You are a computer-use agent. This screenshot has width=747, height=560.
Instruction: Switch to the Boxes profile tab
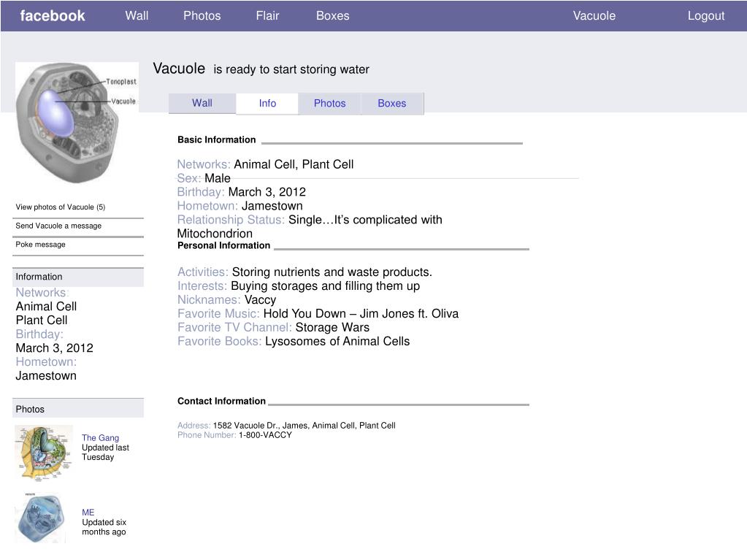click(x=392, y=104)
